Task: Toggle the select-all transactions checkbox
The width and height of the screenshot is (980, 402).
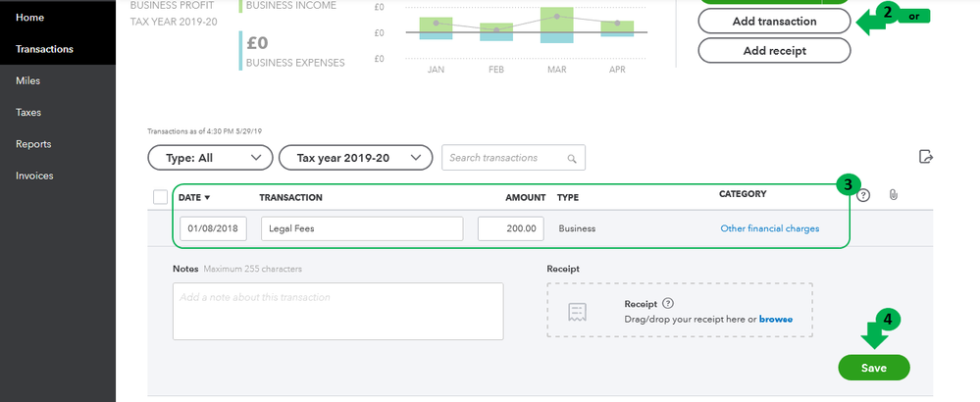Action: click(x=161, y=197)
